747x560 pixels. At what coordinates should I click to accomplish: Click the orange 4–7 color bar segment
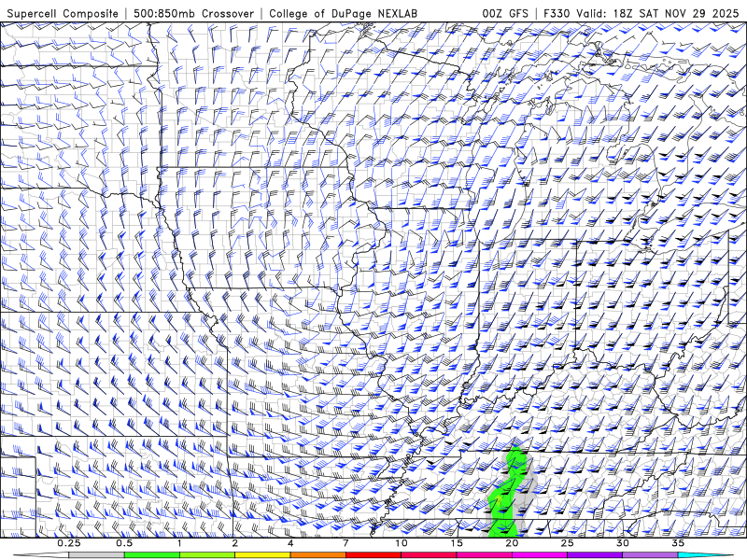click(x=317, y=555)
